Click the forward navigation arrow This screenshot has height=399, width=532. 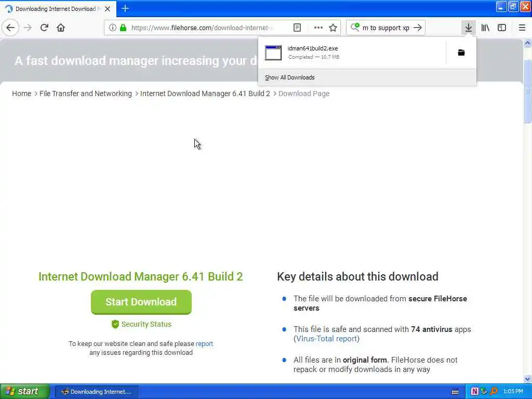click(x=28, y=28)
